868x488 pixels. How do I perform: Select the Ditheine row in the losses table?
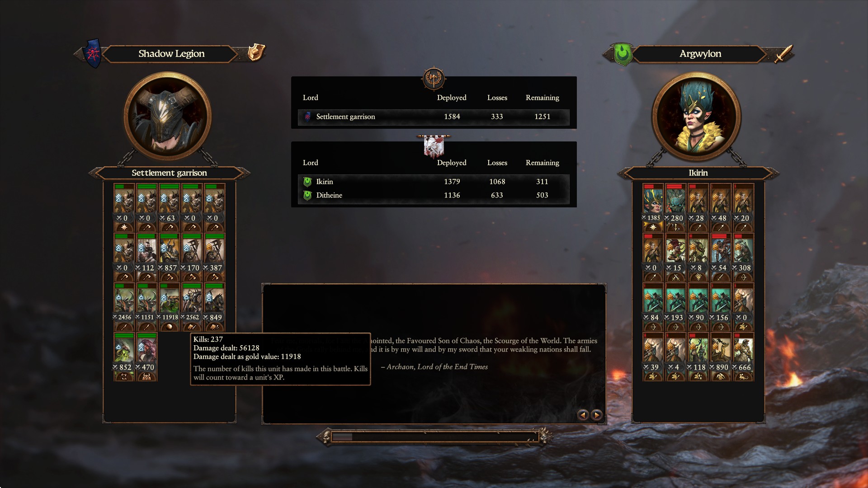pos(434,195)
